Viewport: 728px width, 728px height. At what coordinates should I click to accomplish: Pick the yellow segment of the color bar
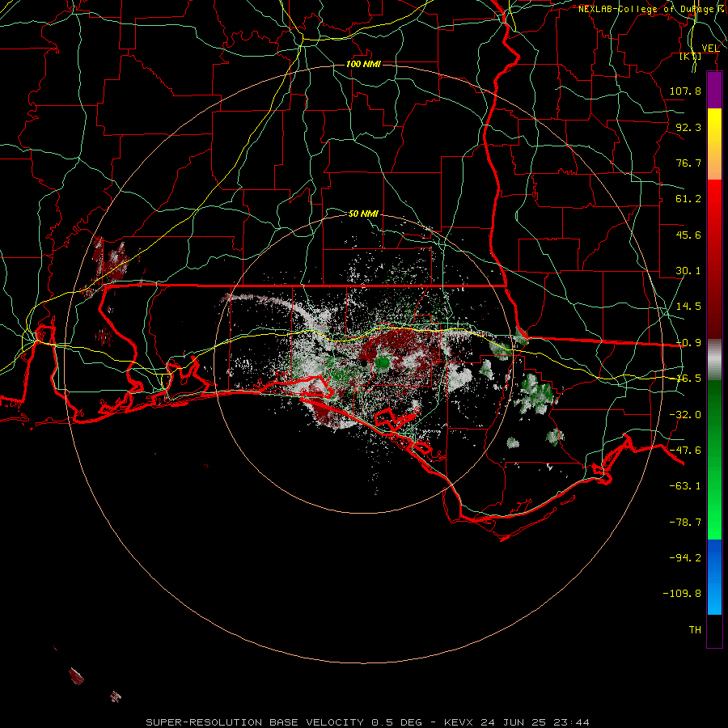[x=714, y=126]
